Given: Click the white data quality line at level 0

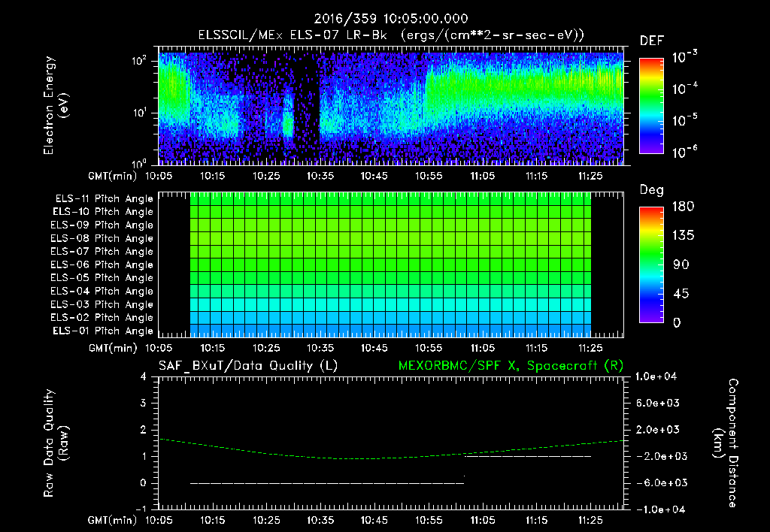Looking at the screenshot, I should (x=327, y=483).
